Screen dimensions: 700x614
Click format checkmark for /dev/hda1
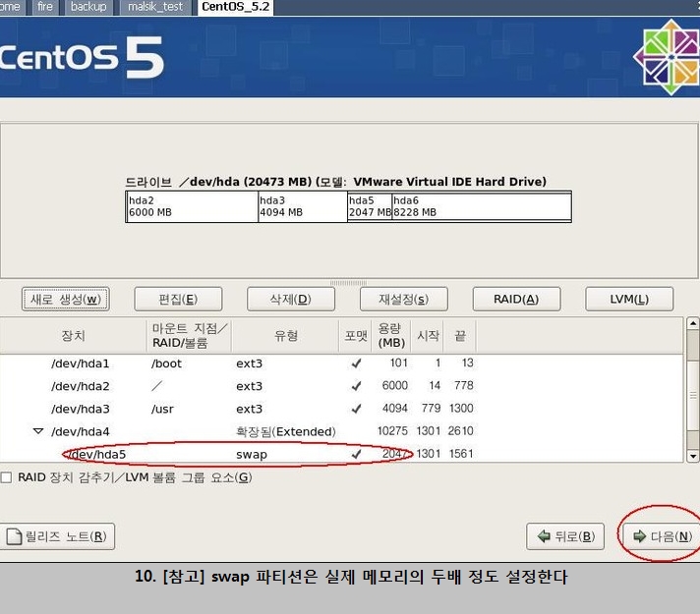tap(356, 363)
